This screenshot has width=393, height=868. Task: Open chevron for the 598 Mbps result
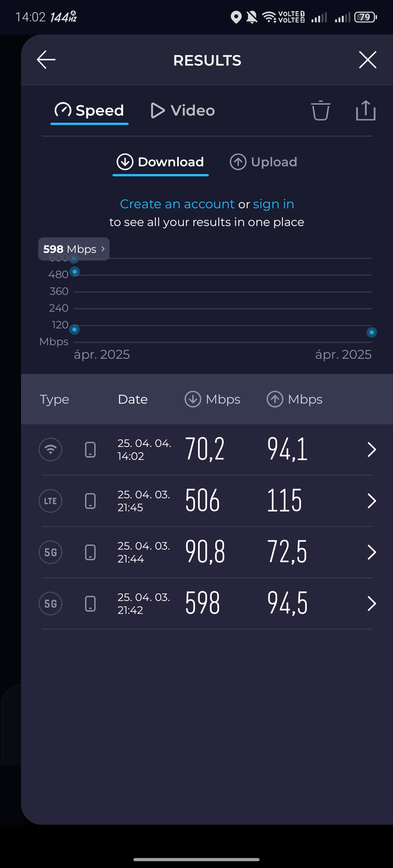click(371, 603)
